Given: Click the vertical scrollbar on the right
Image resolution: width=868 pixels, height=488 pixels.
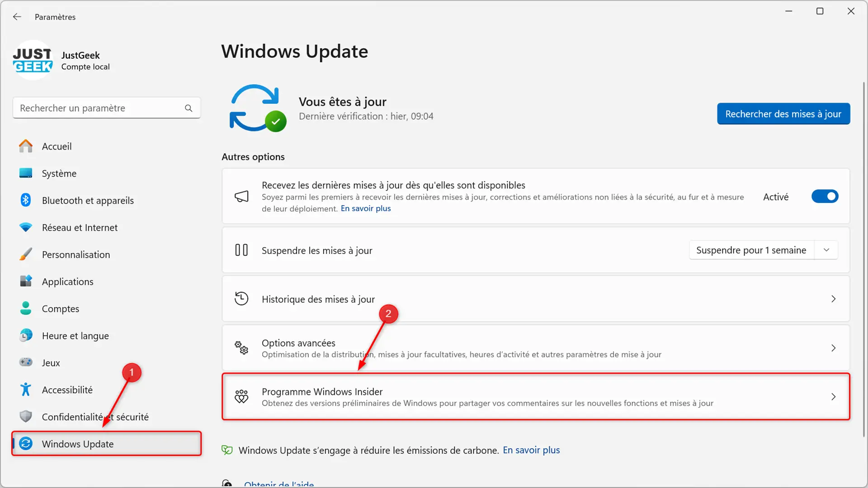Looking at the screenshot, I should click(x=864, y=260).
